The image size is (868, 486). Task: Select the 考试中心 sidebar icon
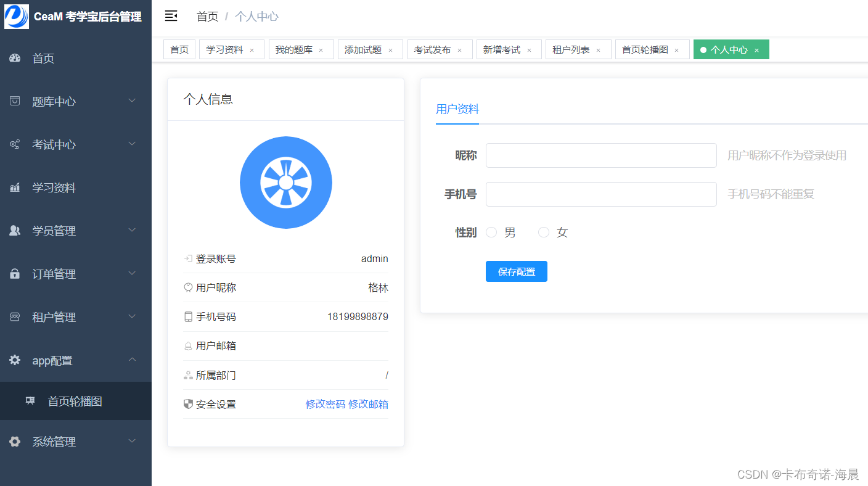[x=14, y=144]
